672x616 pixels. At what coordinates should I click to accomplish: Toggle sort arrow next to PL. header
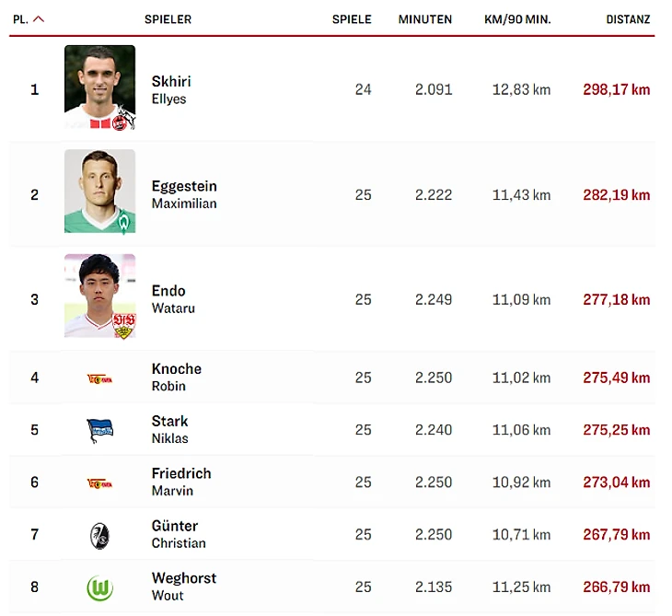pos(38,19)
